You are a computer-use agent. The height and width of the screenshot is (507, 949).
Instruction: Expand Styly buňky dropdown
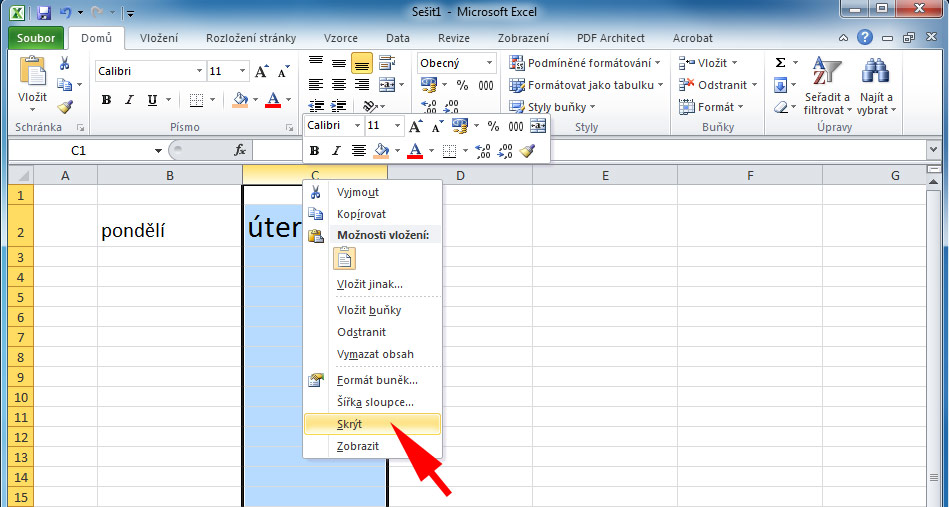[593, 107]
